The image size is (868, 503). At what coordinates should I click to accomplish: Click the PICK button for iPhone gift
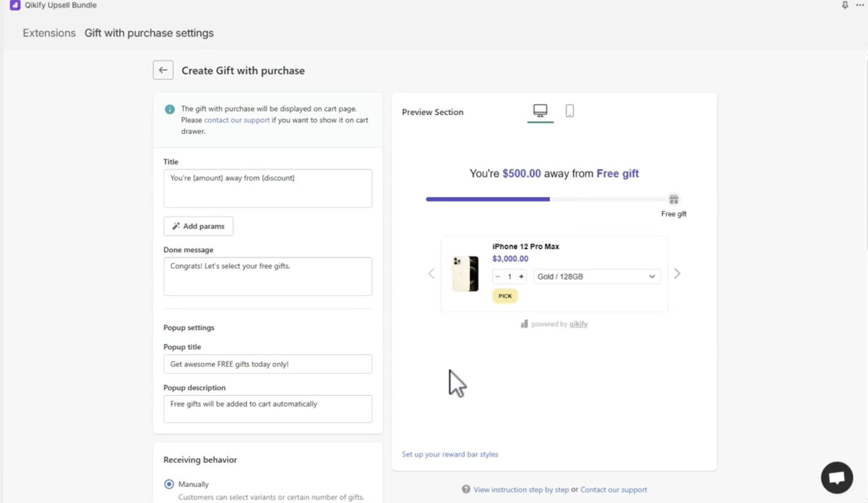pyautogui.click(x=505, y=296)
